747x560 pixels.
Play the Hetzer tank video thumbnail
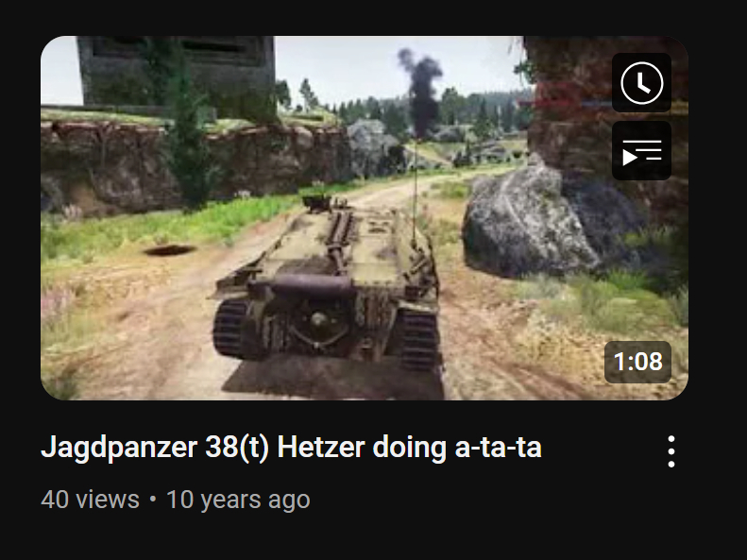[x=365, y=218]
